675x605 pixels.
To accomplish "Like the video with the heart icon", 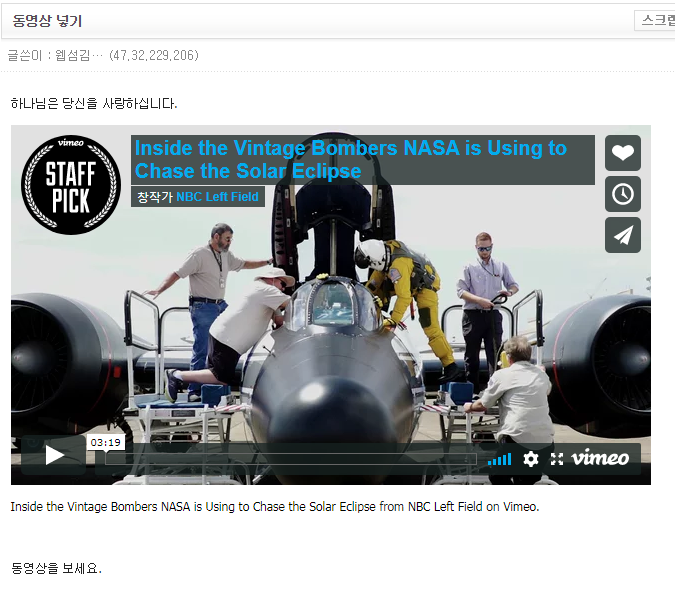I will tap(623, 153).
